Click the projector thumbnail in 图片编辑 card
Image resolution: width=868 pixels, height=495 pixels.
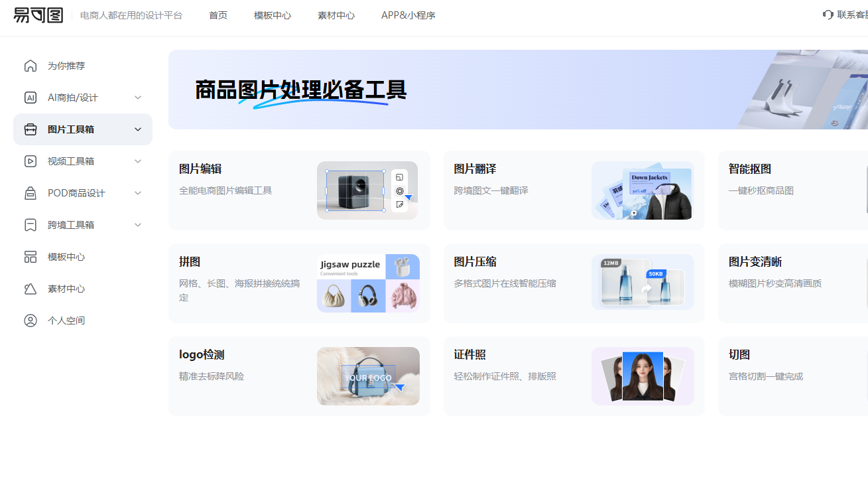[x=368, y=190]
